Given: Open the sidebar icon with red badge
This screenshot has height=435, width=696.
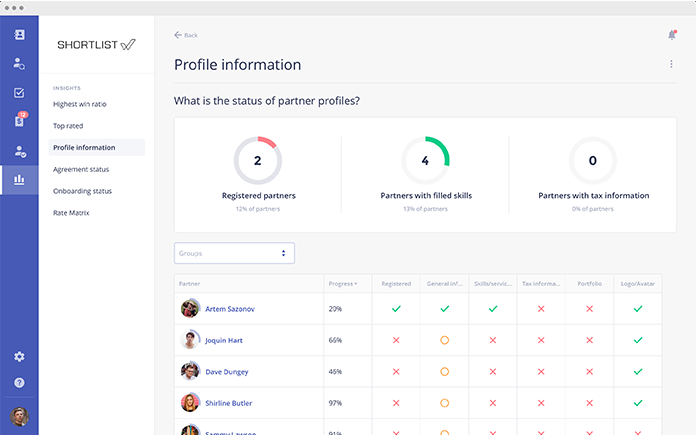Looking at the screenshot, I should 19,121.
